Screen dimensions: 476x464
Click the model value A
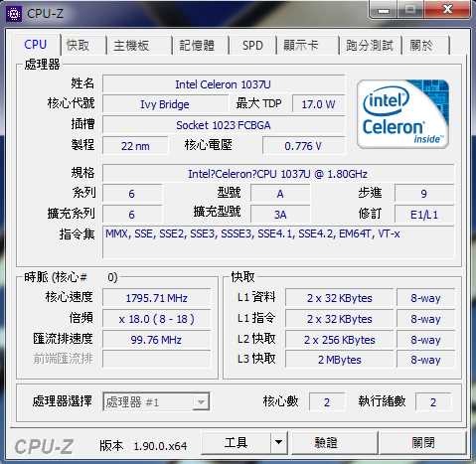280,194
